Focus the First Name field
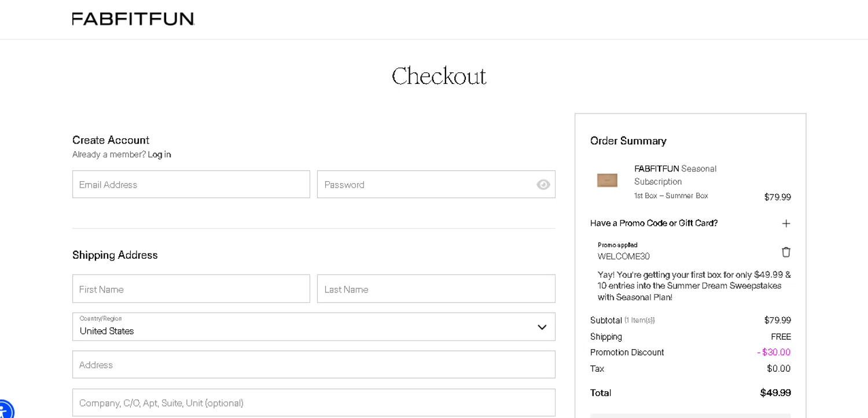The height and width of the screenshot is (418, 868). tap(191, 289)
